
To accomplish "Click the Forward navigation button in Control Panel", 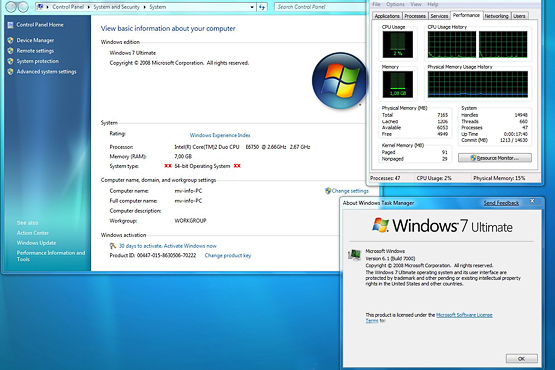I will (x=23, y=6).
